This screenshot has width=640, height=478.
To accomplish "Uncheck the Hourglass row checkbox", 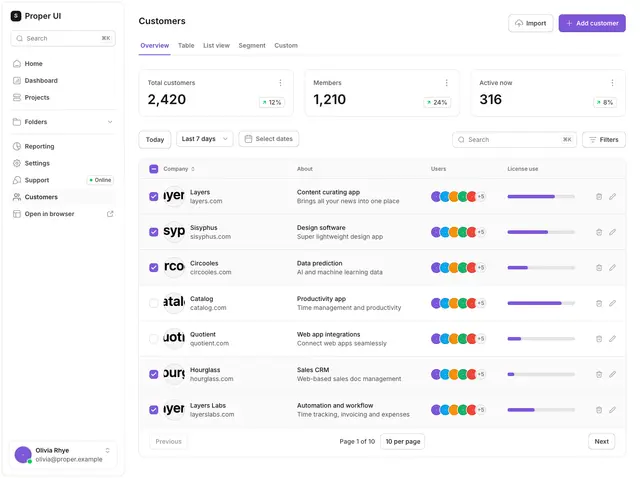I will point(153,374).
